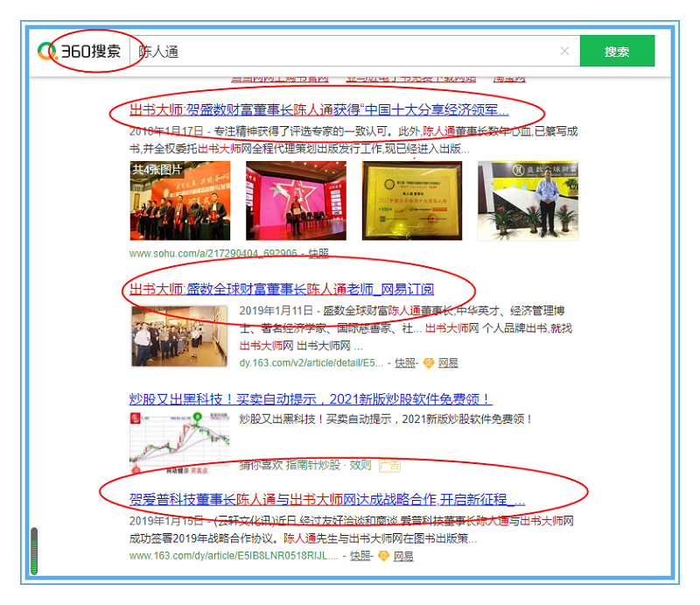Open the thumbnail labeled 共4张图片
The width and height of the screenshot is (700, 605).
(180, 200)
